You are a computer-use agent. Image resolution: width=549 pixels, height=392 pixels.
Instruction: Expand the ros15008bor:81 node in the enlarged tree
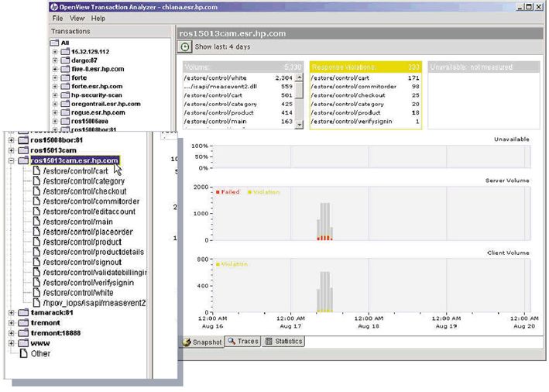[12, 140]
